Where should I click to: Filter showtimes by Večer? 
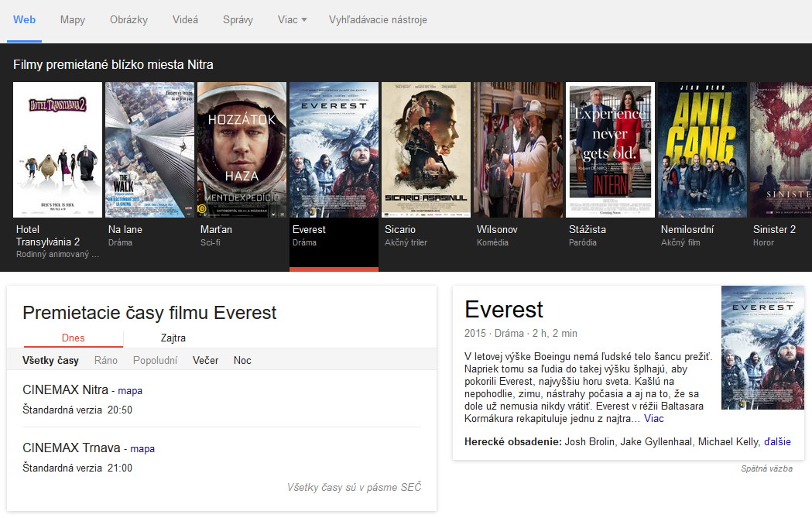(x=206, y=361)
